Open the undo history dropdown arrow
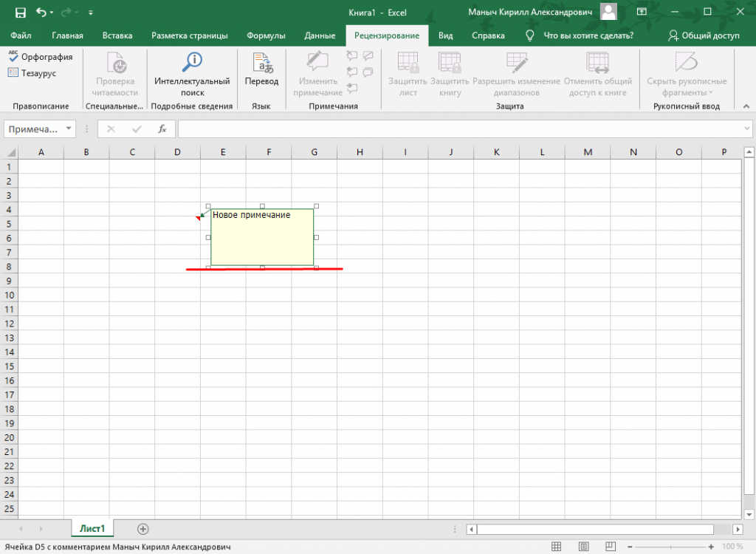The height and width of the screenshot is (554, 756). pyautogui.click(x=52, y=13)
